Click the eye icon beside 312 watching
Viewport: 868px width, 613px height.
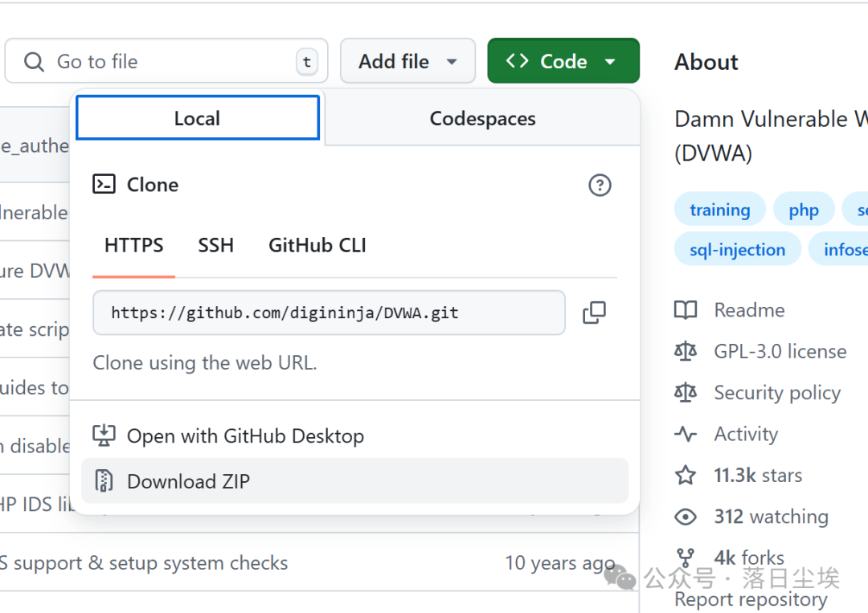tap(686, 517)
